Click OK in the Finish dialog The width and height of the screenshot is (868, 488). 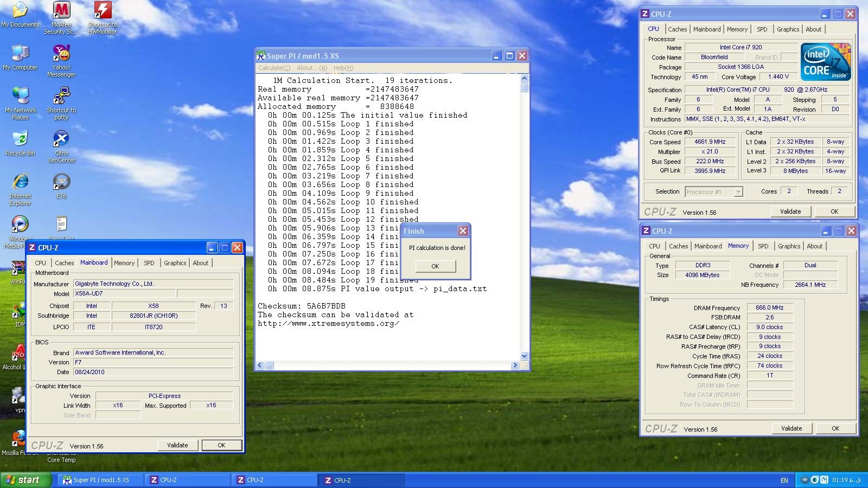(435, 266)
